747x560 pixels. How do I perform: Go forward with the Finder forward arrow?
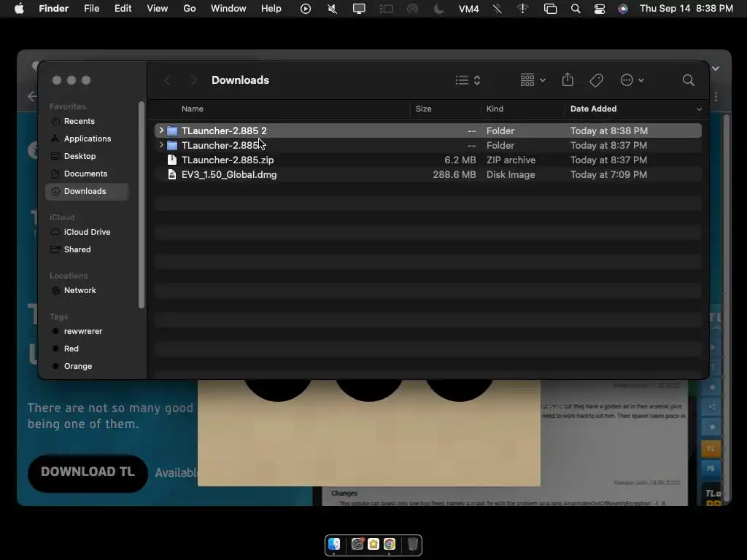[193, 80]
